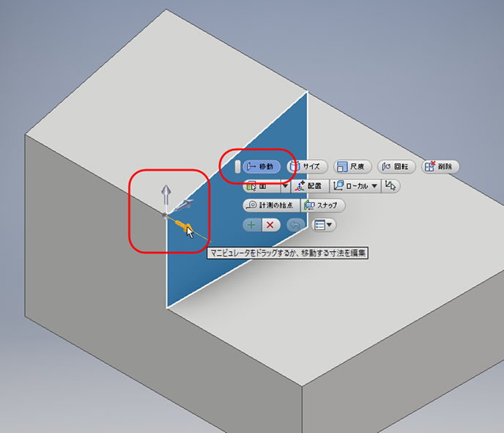
Task: Click the 削除 (Delete) face button
Action: (x=440, y=166)
